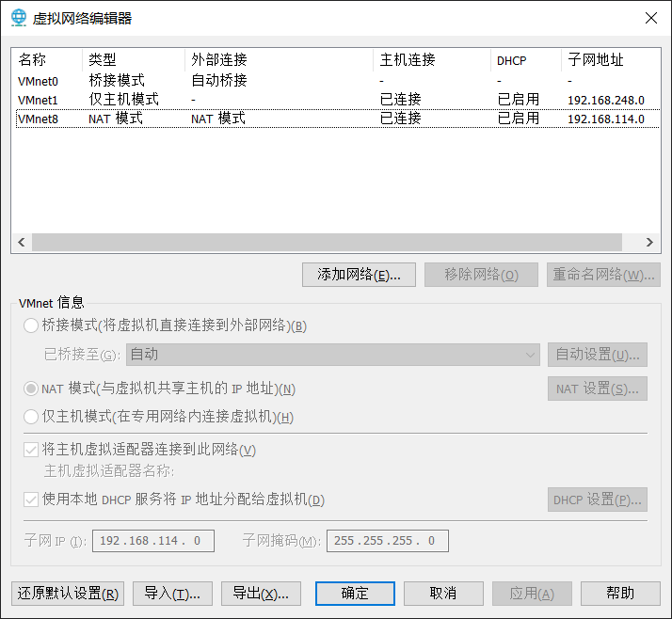Click the left arrow of horizontal scrollbar
Screen dimensions: 672x619
22,243
